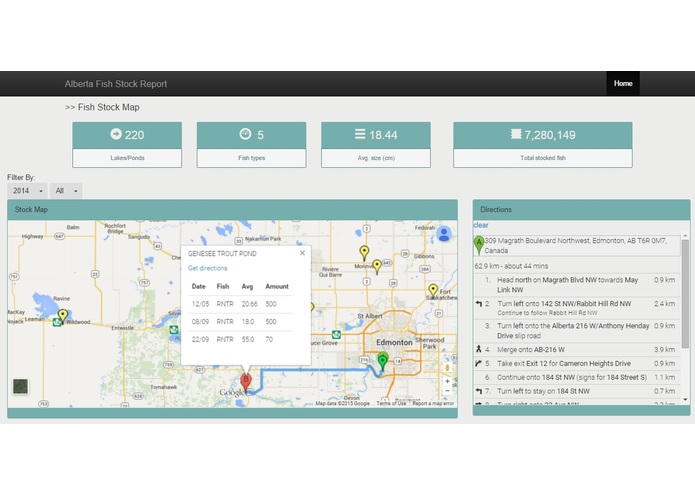Click the blue user location icon on map
This screenshot has width=695, height=494.
click(444, 234)
